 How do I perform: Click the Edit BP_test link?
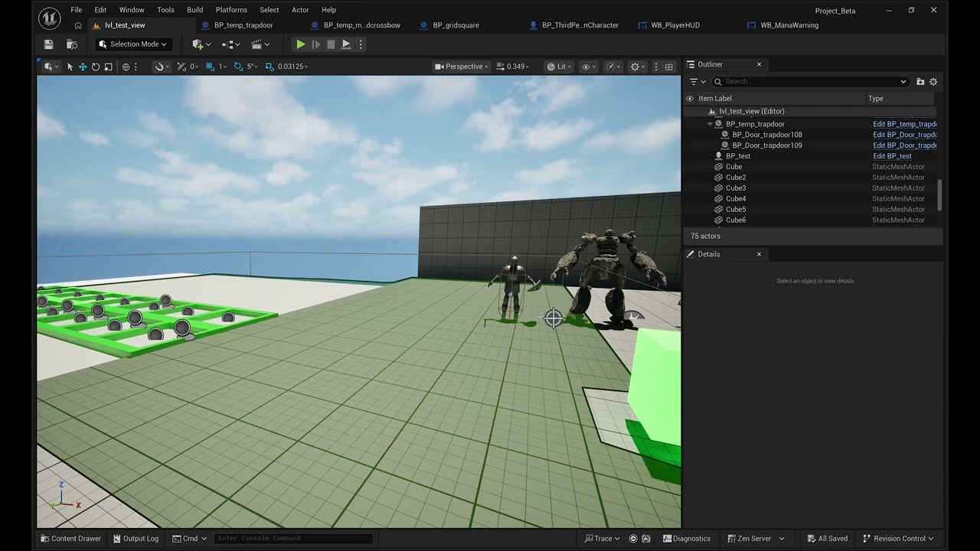coord(892,156)
